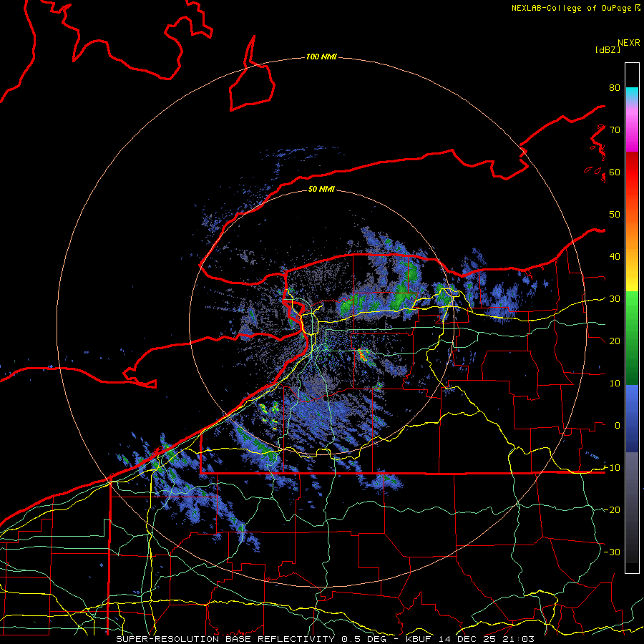Click the -30 value on dBZ scale
This screenshot has width=644, height=644.
tap(612, 552)
